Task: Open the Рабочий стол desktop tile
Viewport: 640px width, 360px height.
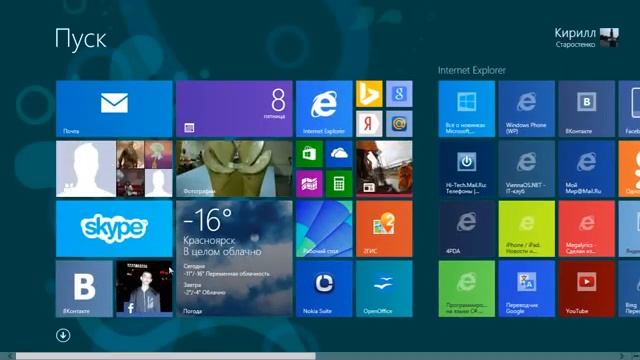Action: (x=324, y=229)
